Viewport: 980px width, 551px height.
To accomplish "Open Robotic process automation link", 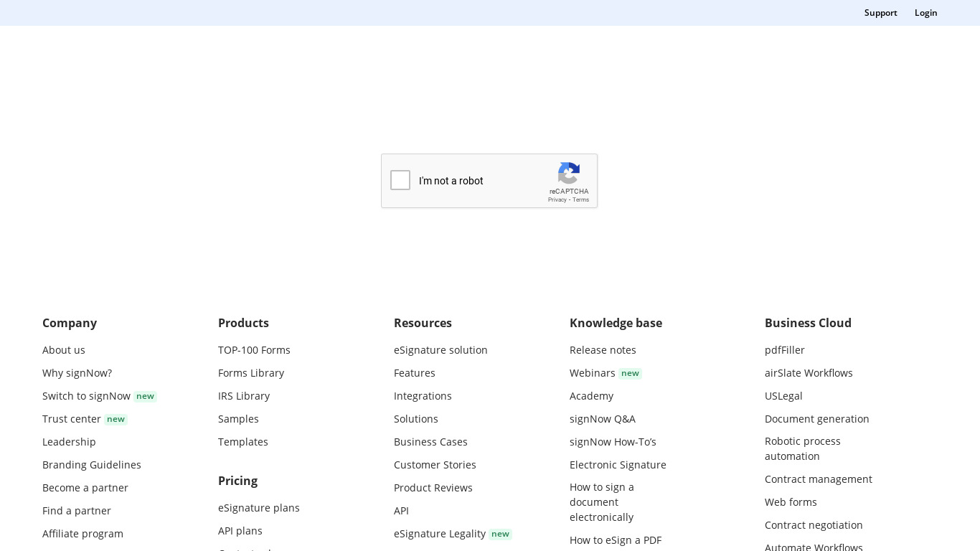I will (x=803, y=448).
